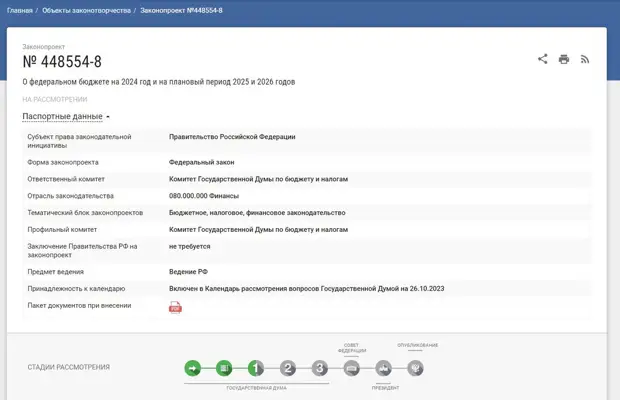Click the President stage icon
The image size is (620, 400).
[x=383, y=369]
